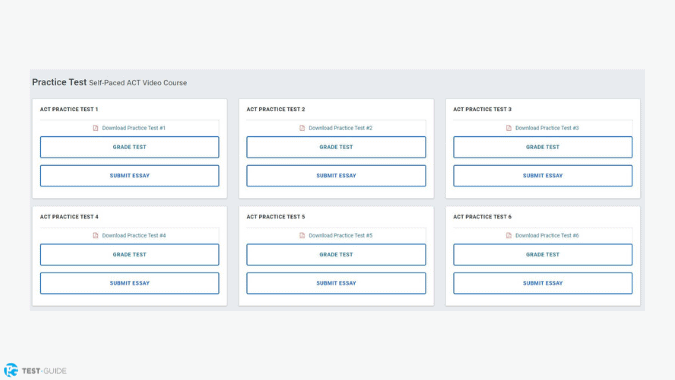Click the ACT PRACTICE TEST 1 heading

(69, 109)
